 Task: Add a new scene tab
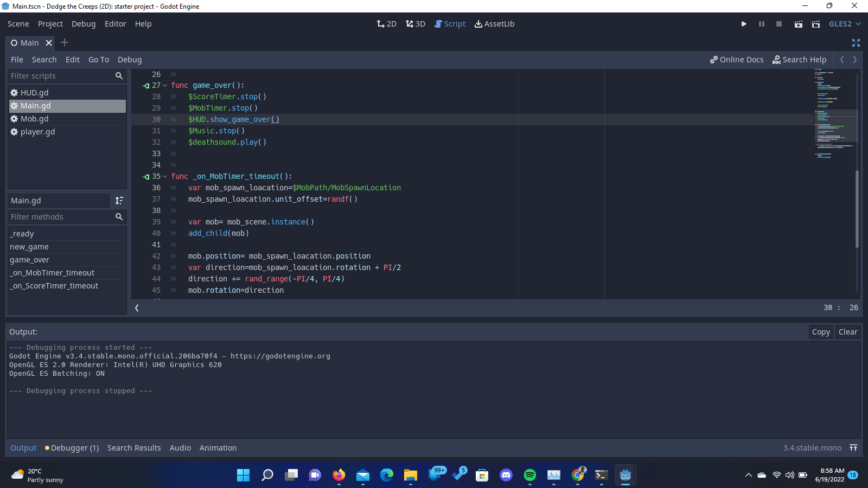[x=65, y=42]
